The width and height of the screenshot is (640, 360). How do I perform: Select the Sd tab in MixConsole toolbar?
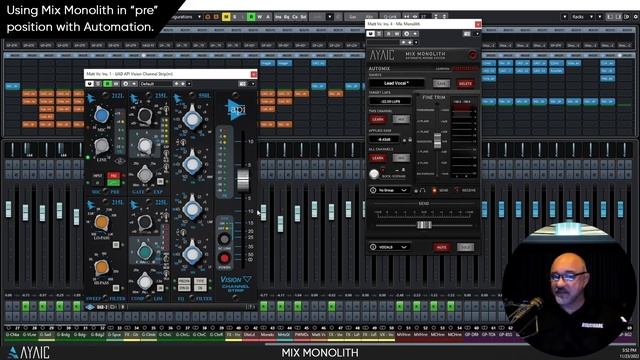(x=303, y=17)
